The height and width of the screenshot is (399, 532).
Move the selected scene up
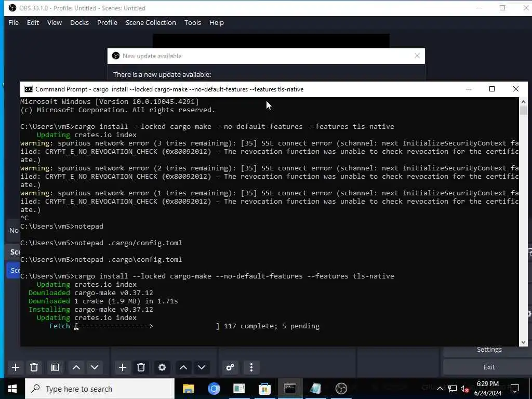coord(76,367)
